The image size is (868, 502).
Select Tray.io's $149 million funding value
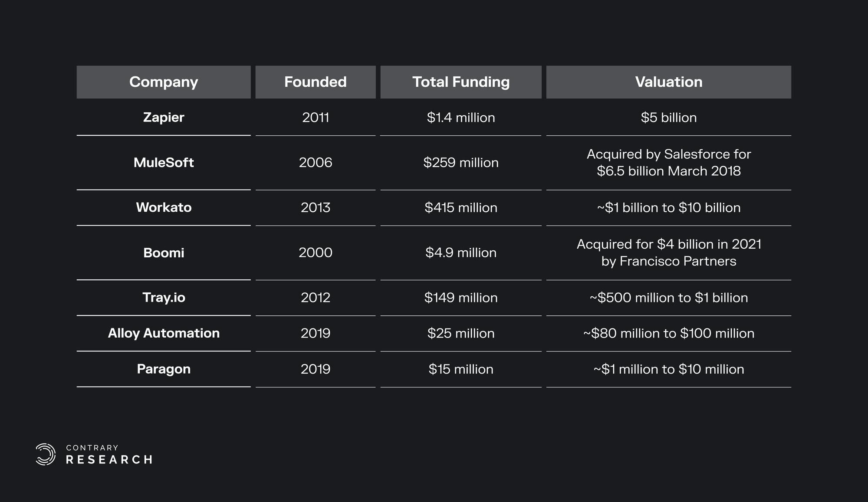pos(461,297)
